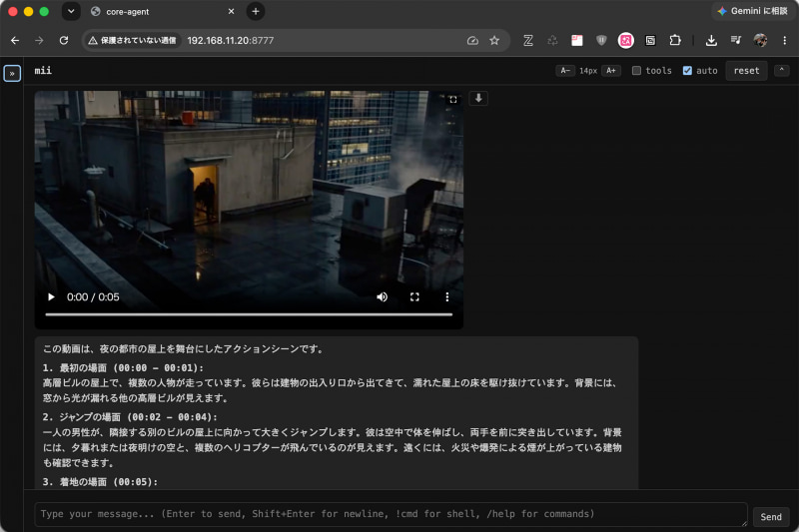Open the Gemini に相談 button
Image resolution: width=799 pixels, height=532 pixels.
(x=753, y=11)
